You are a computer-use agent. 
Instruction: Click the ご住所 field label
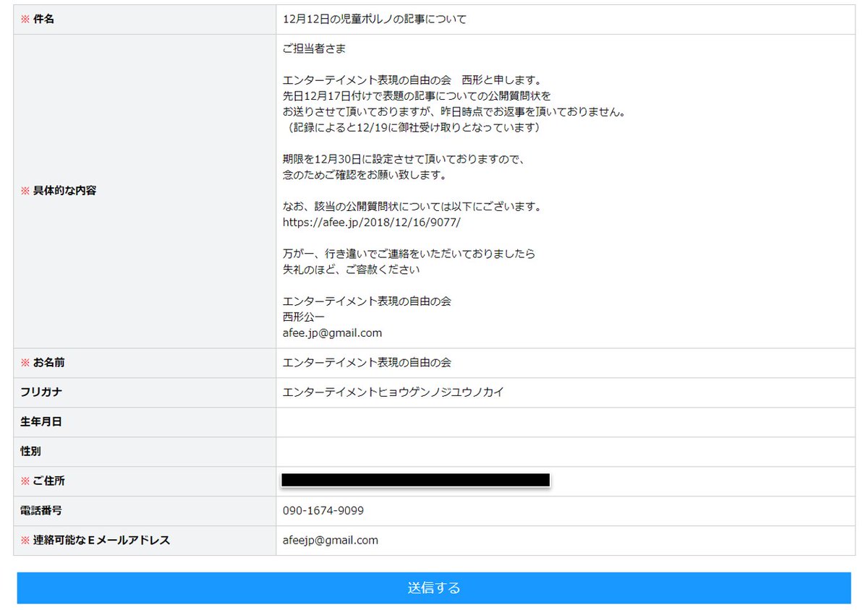point(48,481)
